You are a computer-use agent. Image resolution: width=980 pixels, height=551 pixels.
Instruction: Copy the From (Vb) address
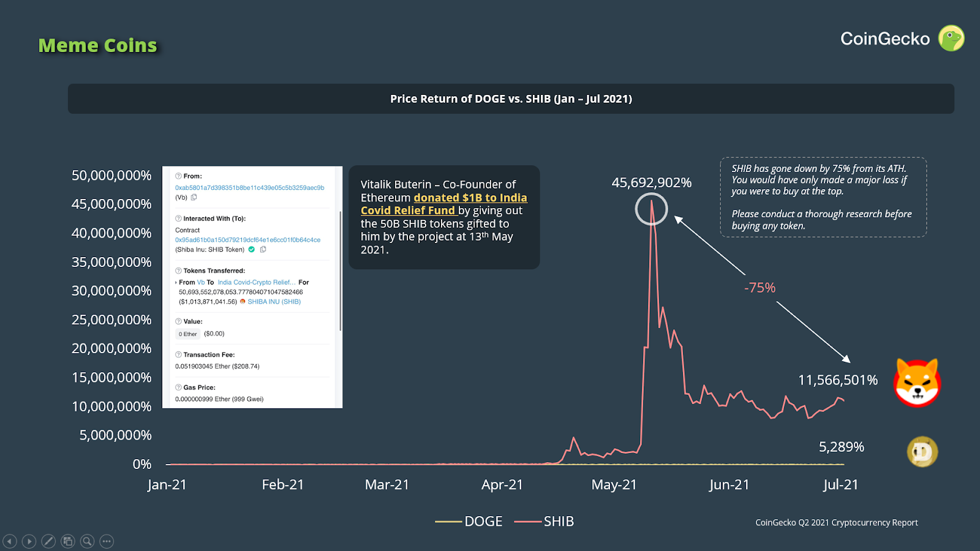click(194, 197)
